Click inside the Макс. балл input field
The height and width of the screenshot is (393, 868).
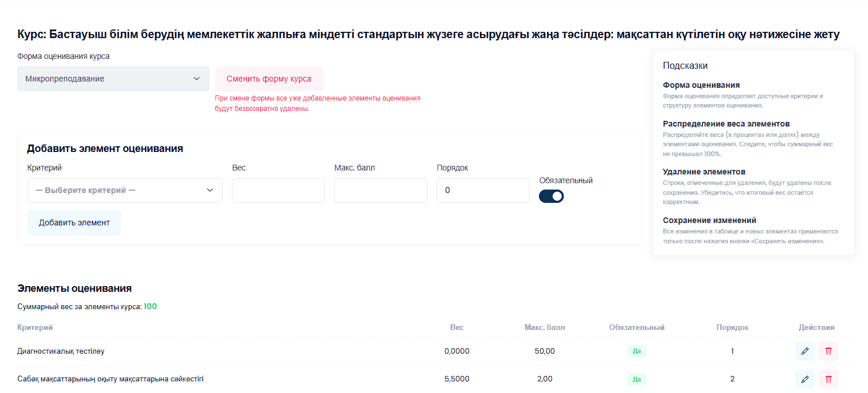tap(380, 190)
